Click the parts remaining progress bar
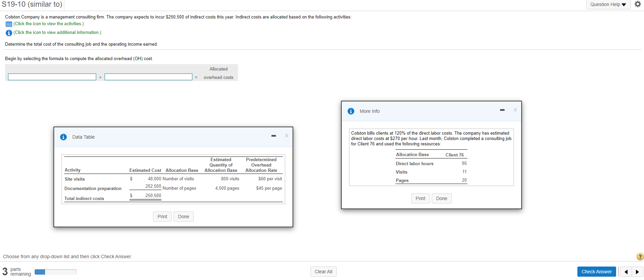The image size is (644, 280). [55, 272]
